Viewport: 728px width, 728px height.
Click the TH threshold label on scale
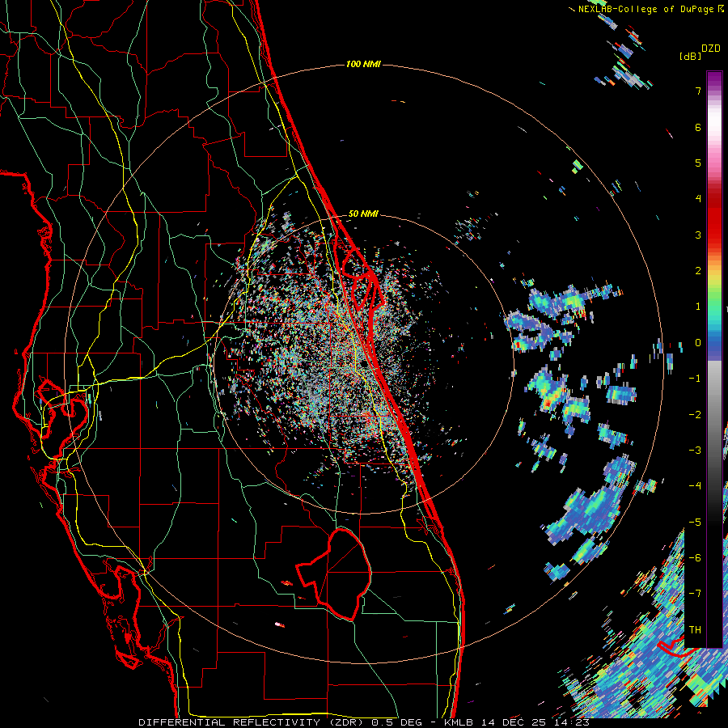[695, 630]
